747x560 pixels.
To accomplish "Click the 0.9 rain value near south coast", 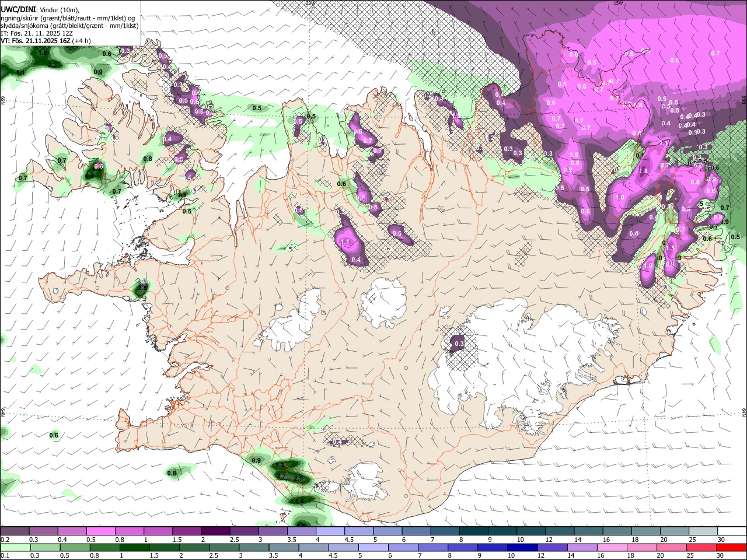I will [x=256, y=460].
